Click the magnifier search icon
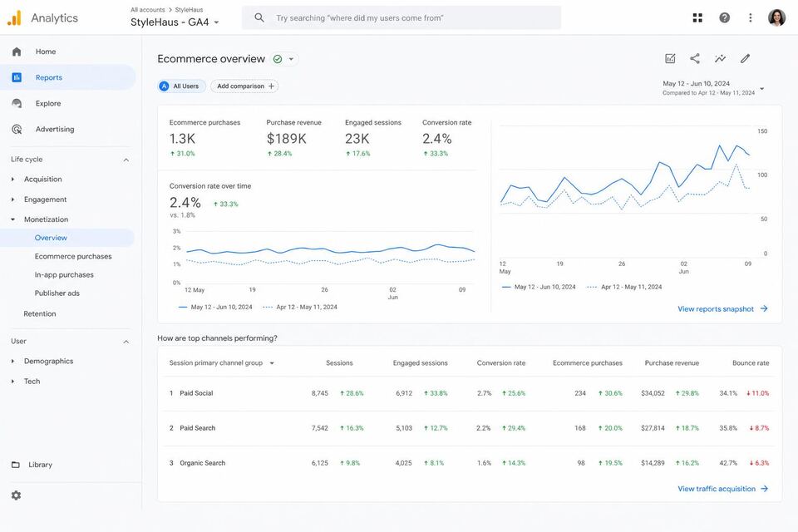 point(259,17)
